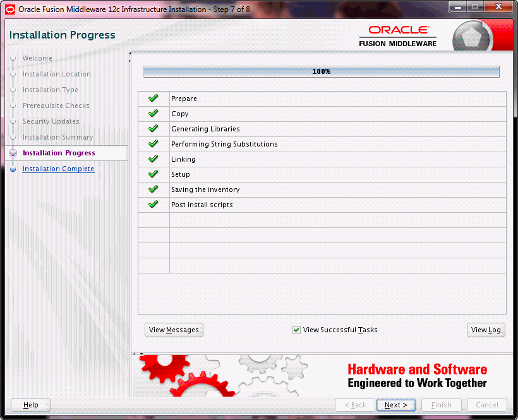Click the checkmark for Performing String Substitutions
The image size is (518, 420).
154,143
